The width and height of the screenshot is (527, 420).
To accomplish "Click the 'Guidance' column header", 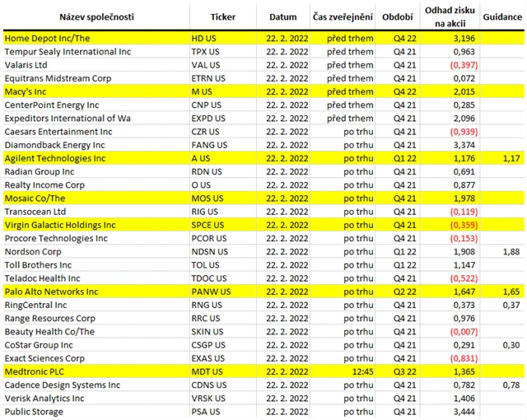I will (x=502, y=17).
